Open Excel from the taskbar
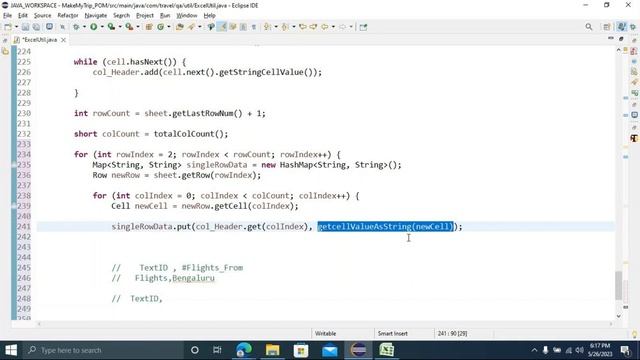640x360 pixels. point(387,350)
